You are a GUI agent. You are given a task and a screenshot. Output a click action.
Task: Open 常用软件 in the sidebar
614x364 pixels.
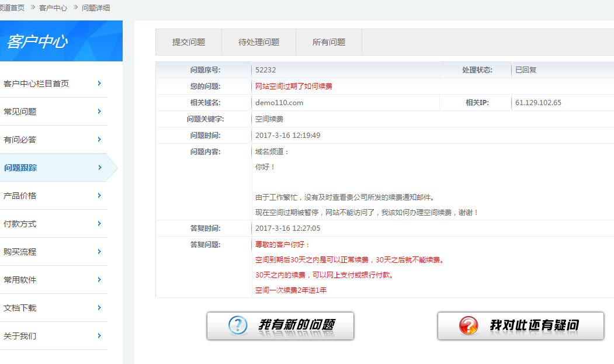click(20, 280)
